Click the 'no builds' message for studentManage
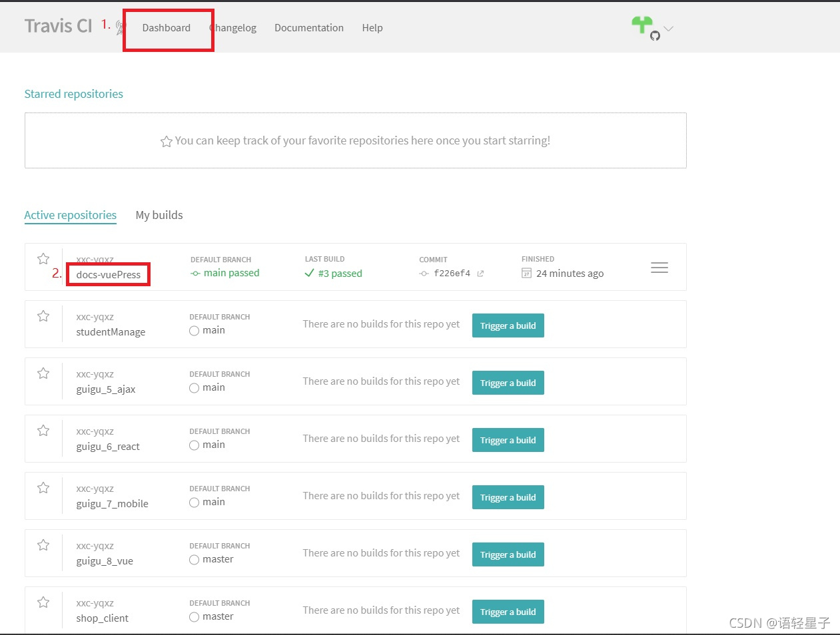This screenshot has width=840, height=635. point(381,324)
